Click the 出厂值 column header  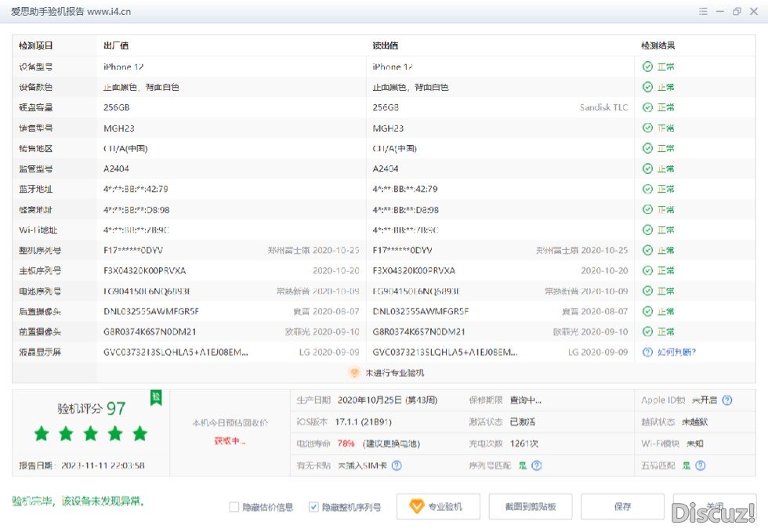click(x=116, y=45)
